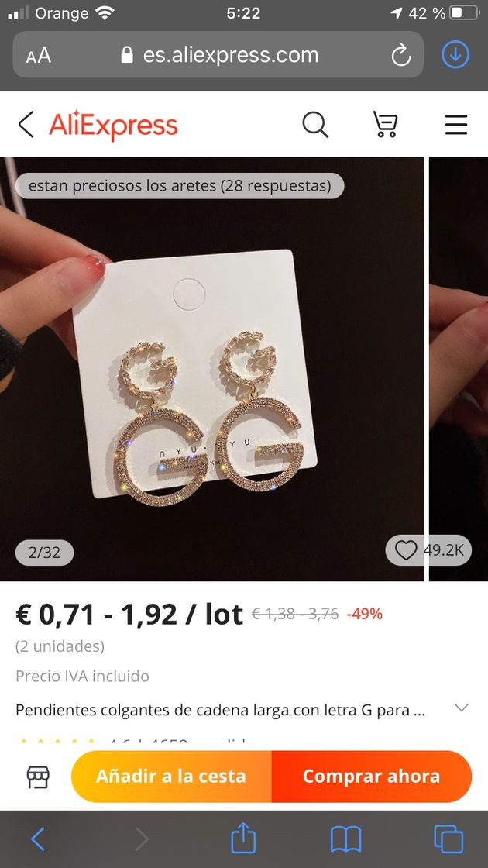This screenshot has width=488, height=868.
Task: Go back with Safari's back arrow
Action: click(x=38, y=839)
